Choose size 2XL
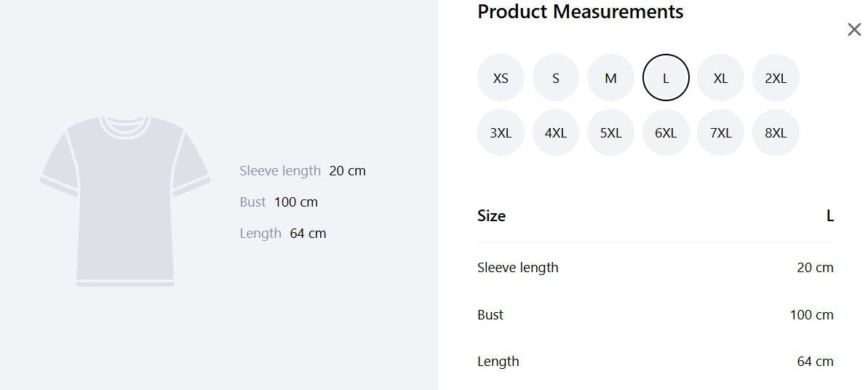Viewport: 868px width, 390px height. pyautogui.click(x=776, y=78)
